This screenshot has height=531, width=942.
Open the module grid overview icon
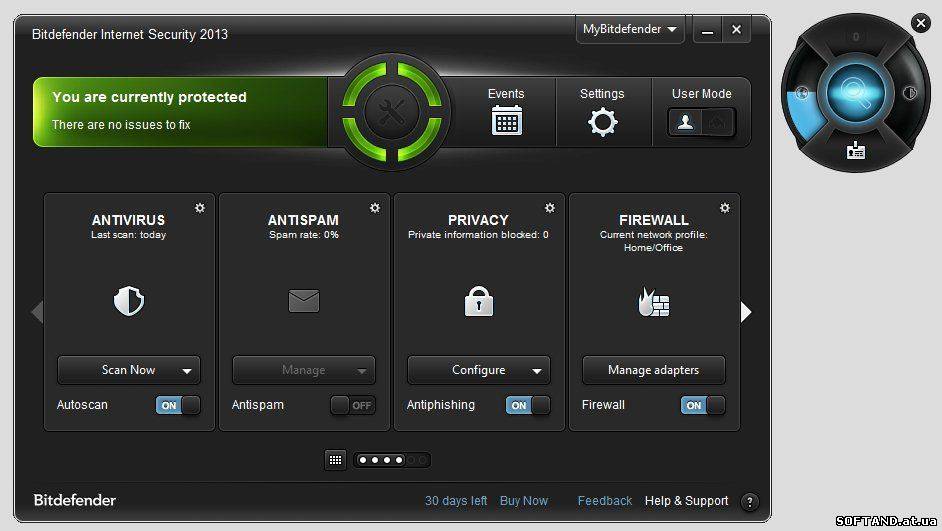tap(335, 460)
